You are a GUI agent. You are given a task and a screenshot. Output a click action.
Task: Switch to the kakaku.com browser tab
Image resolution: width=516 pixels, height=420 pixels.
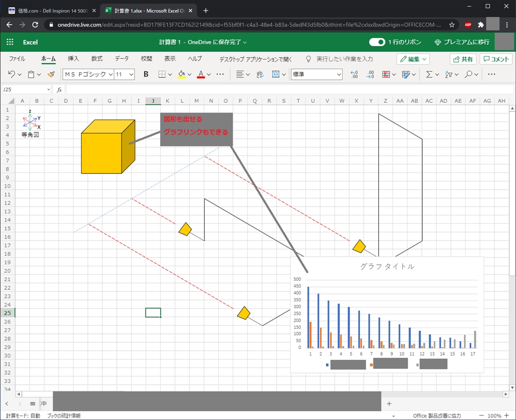point(52,11)
